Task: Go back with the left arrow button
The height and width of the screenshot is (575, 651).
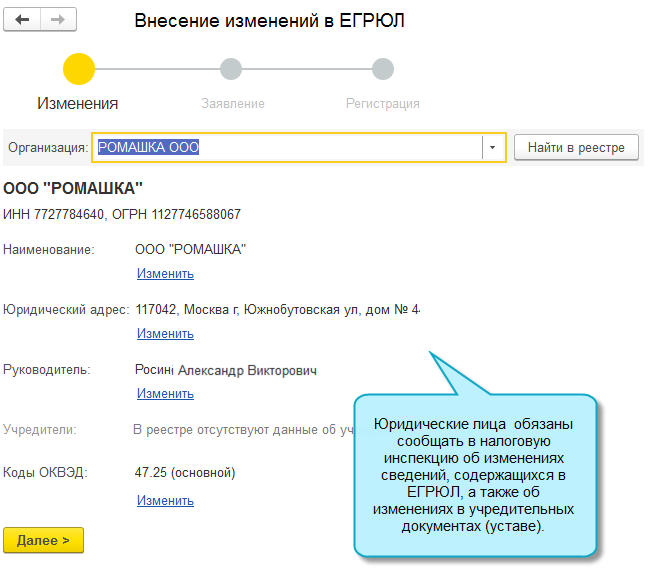Action: (x=22, y=19)
